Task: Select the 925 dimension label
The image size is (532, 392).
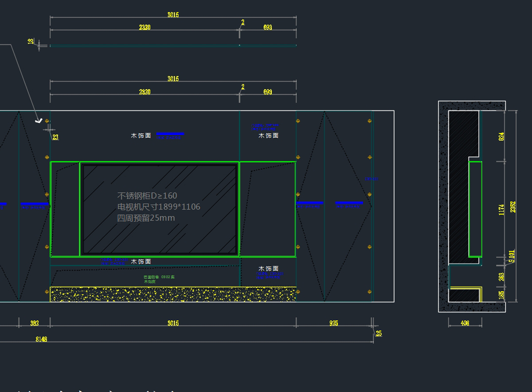Action: pos(333,323)
